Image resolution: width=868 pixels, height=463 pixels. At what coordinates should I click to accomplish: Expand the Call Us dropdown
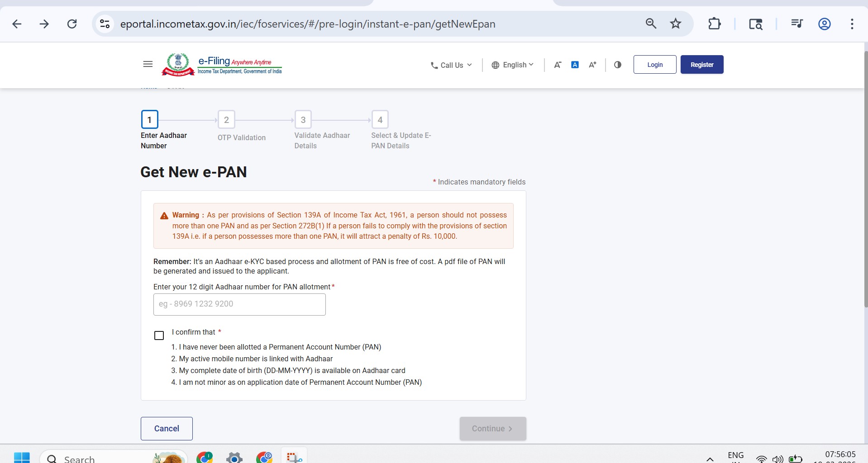(451, 65)
